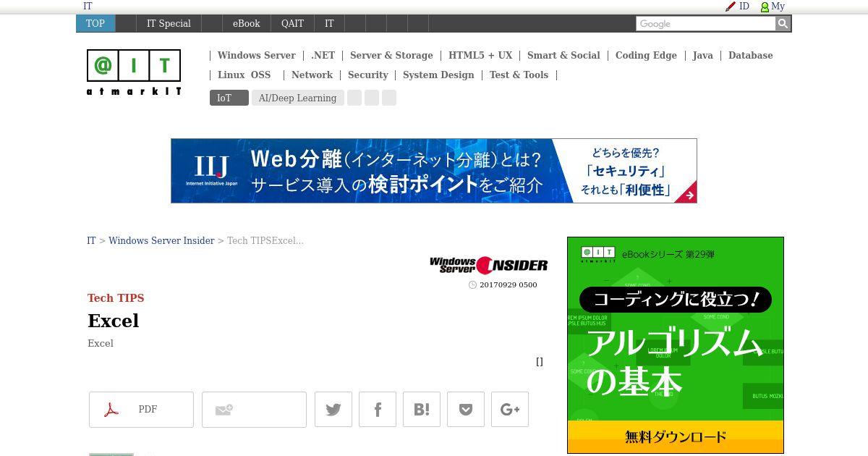Open the Test & Tools link

tap(519, 75)
